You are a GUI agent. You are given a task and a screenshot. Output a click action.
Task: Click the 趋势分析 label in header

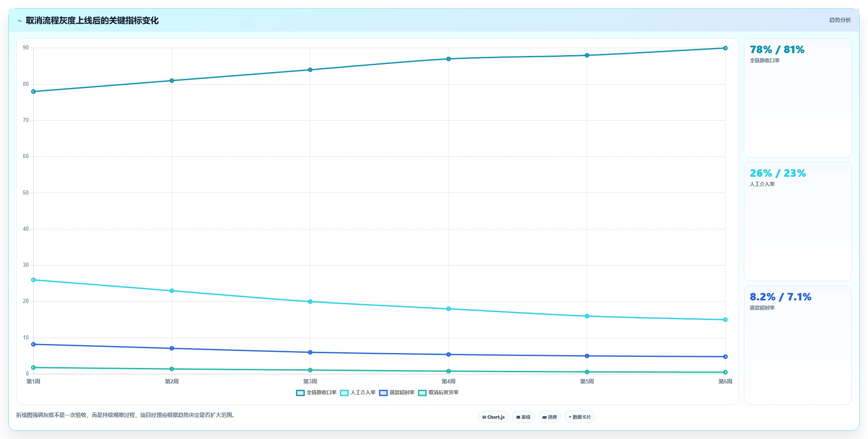[840, 20]
